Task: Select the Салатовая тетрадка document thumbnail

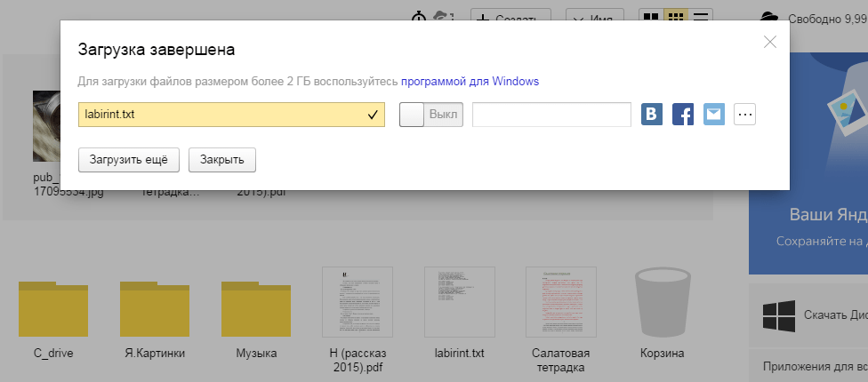Action: (561, 302)
